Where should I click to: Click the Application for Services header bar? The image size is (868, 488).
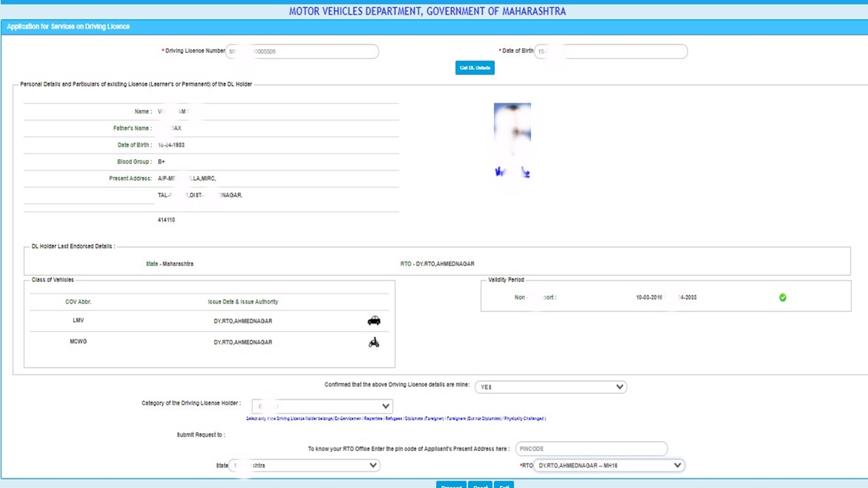click(434, 27)
